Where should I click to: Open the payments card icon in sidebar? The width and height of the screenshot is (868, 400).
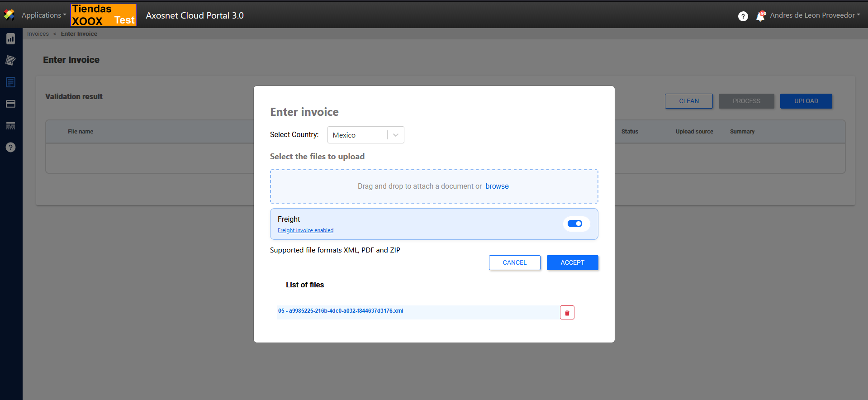pos(10,104)
